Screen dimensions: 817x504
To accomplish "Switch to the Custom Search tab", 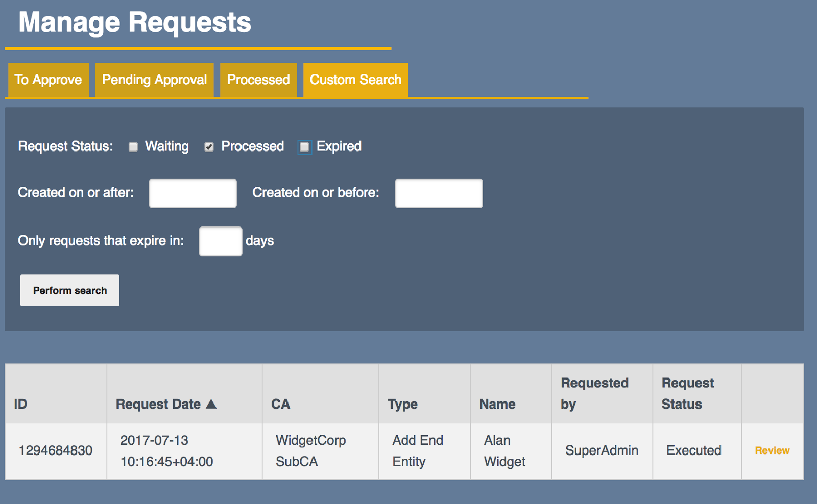I will tap(355, 80).
